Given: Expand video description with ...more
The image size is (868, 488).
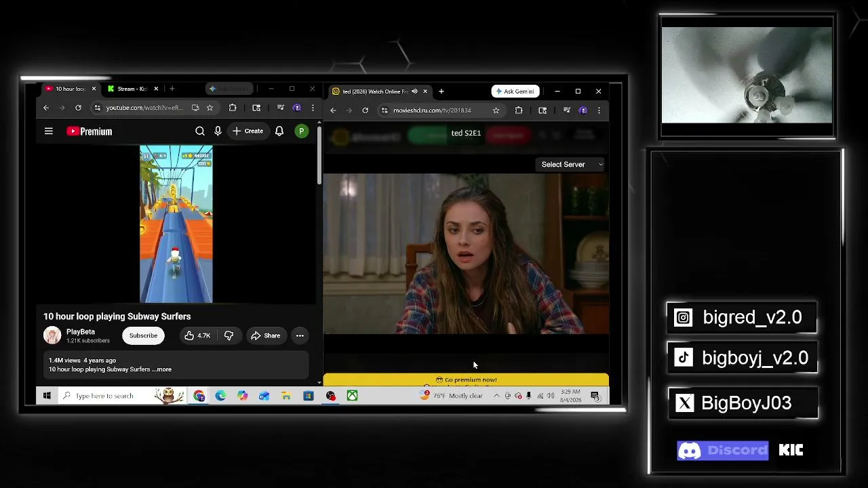Looking at the screenshot, I should click(162, 369).
